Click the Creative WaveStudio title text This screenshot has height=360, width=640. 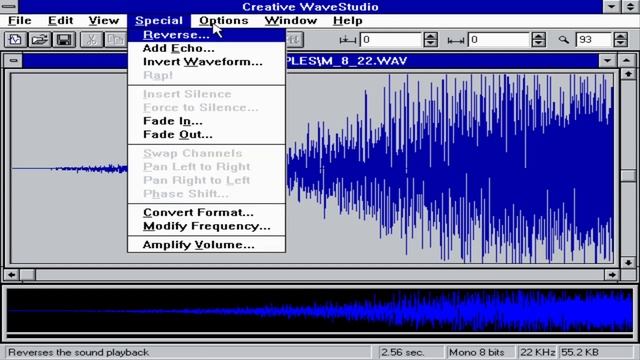click(310, 7)
